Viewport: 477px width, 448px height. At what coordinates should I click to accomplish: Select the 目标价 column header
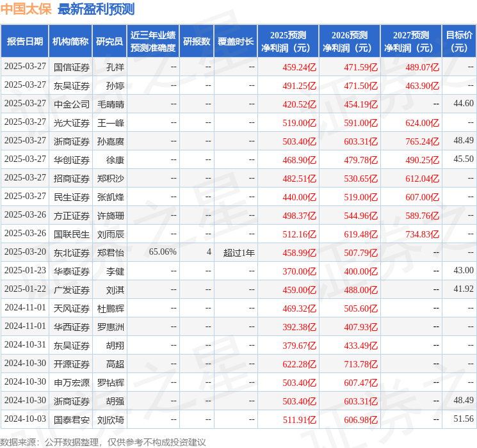(458, 42)
